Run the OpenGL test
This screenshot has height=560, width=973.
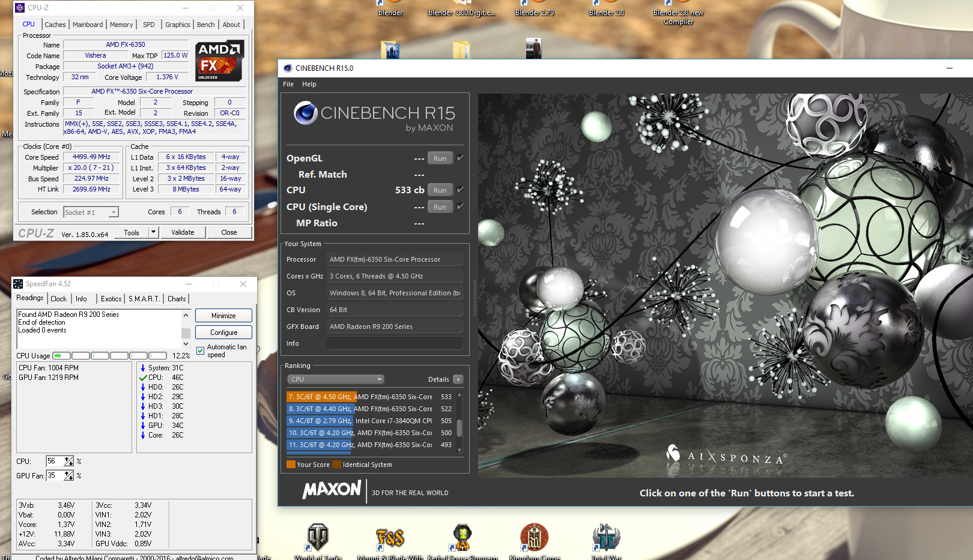[x=440, y=158]
